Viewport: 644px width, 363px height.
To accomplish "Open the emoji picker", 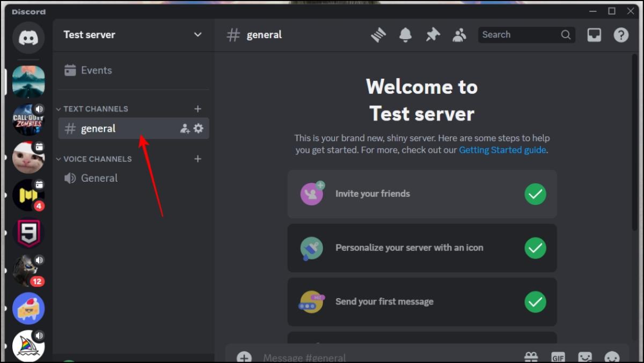I will (612, 357).
